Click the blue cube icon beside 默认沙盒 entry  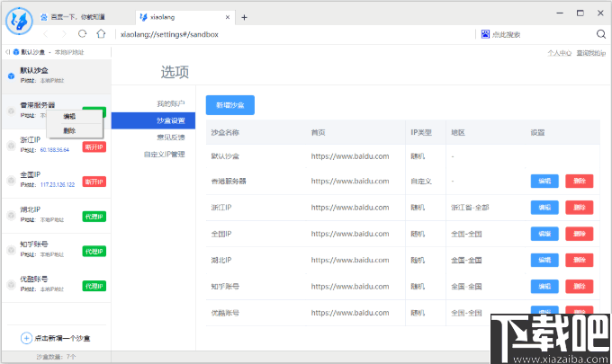pyautogui.click(x=12, y=76)
